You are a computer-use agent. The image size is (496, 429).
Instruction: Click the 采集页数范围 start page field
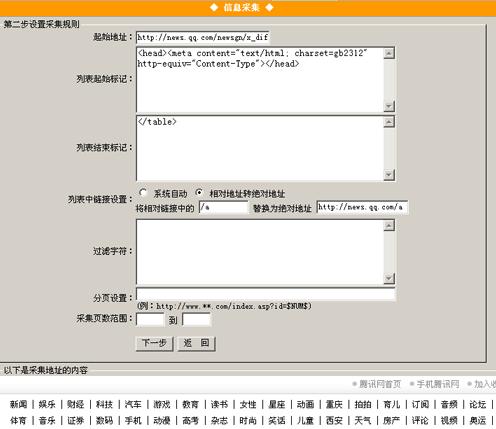[150, 319]
